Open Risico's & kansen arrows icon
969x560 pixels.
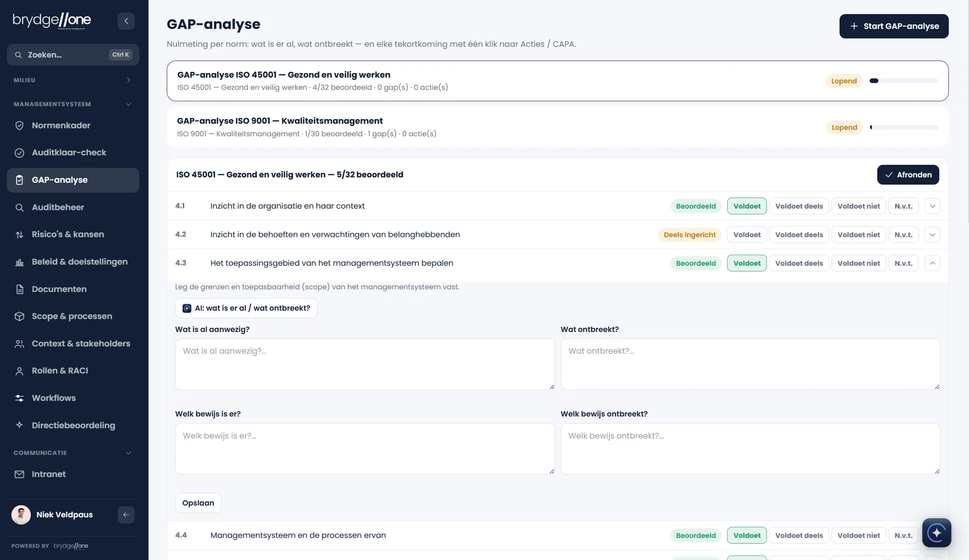19,235
